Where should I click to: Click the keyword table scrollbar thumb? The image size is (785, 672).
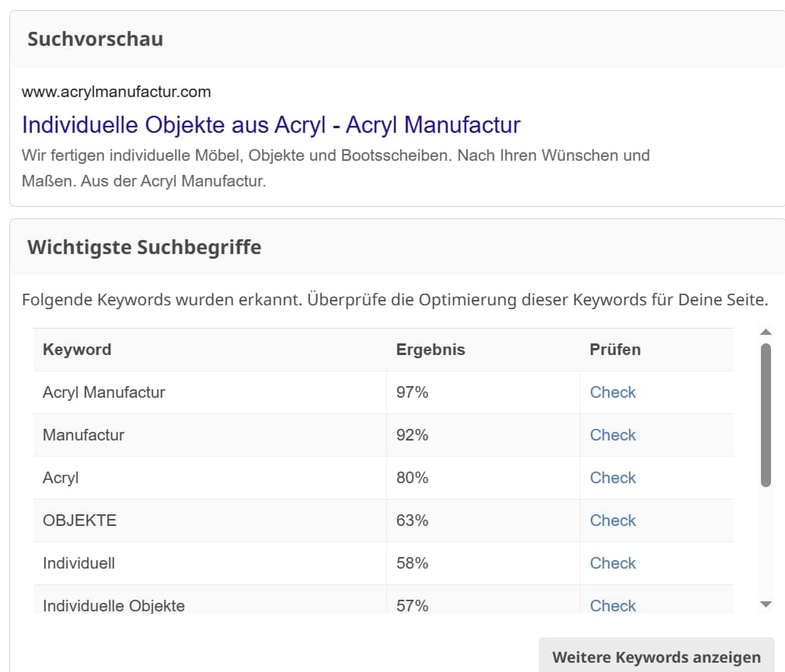pyautogui.click(x=766, y=416)
